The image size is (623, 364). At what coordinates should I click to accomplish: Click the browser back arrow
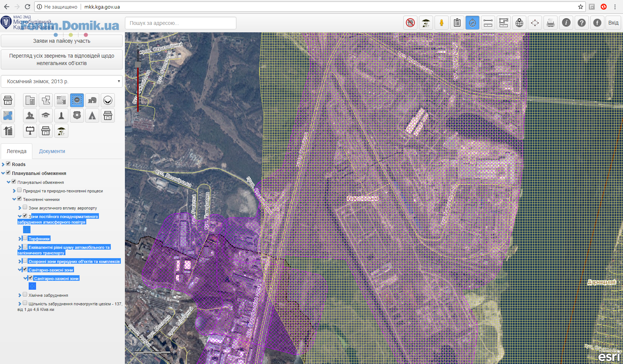tap(7, 7)
